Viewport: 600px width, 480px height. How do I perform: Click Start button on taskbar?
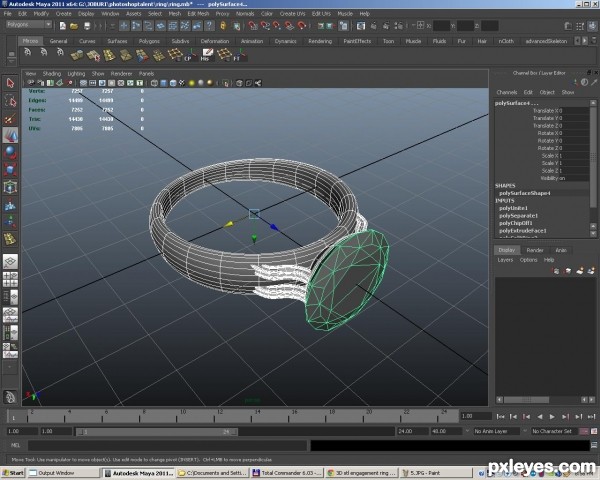coord(13,473)
